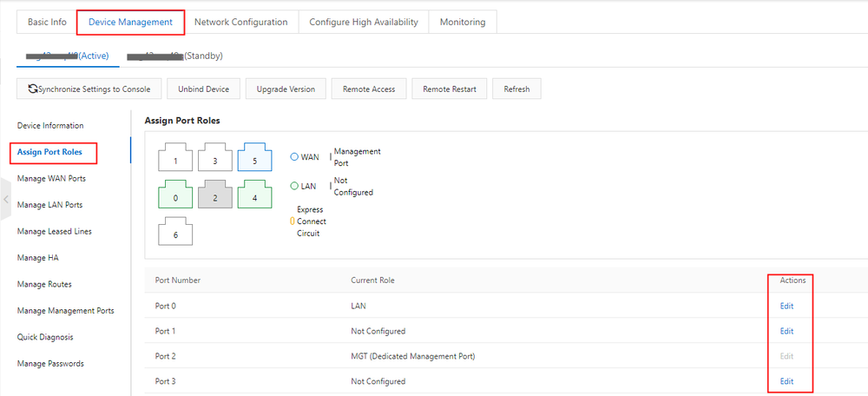This screenshot has height=396, width=868.
Task: Open Manage WAN Ports in sidebar
Action: 51,179
